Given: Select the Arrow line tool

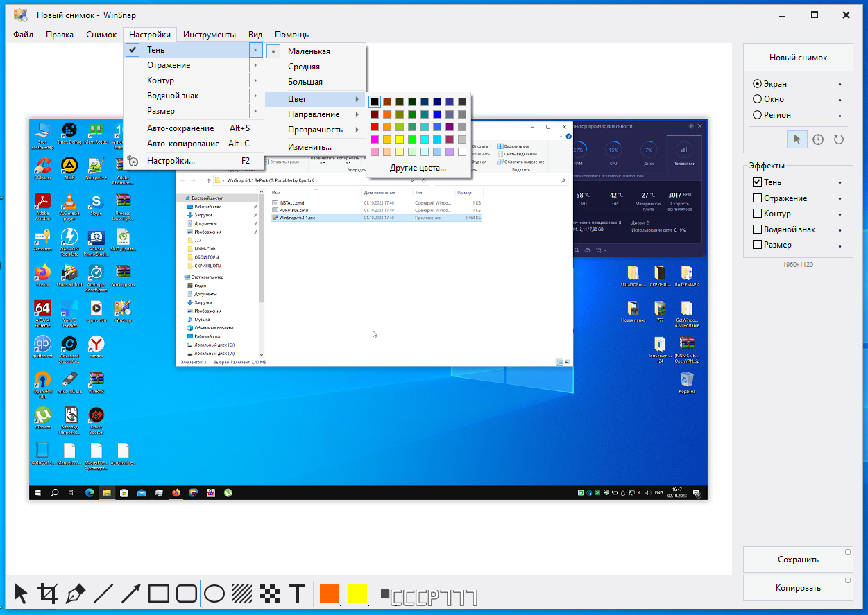Looking at the screenshot, I should pyautogui.click(x=131, y=594).
